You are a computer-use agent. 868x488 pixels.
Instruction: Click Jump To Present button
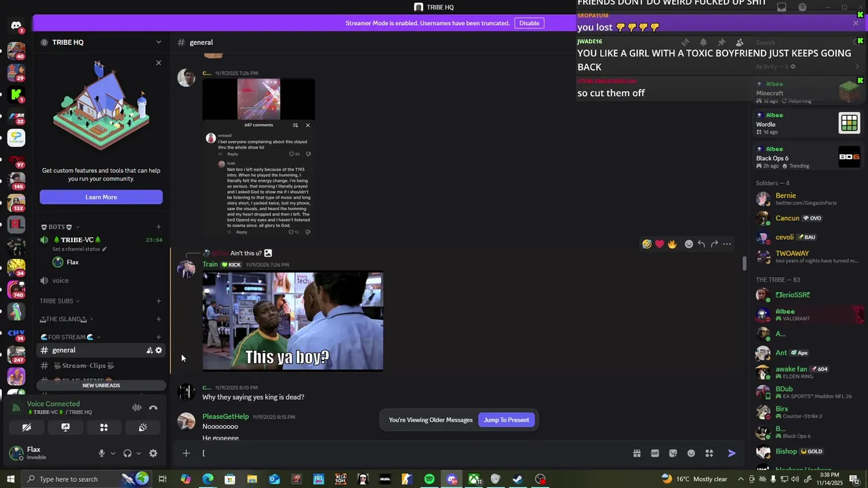[x=506, y=420]
